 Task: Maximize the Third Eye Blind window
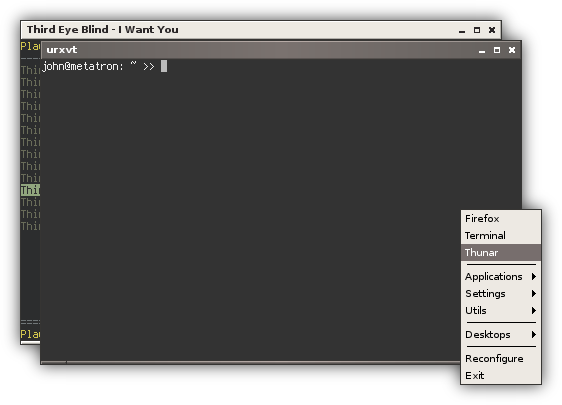(477, 30)
